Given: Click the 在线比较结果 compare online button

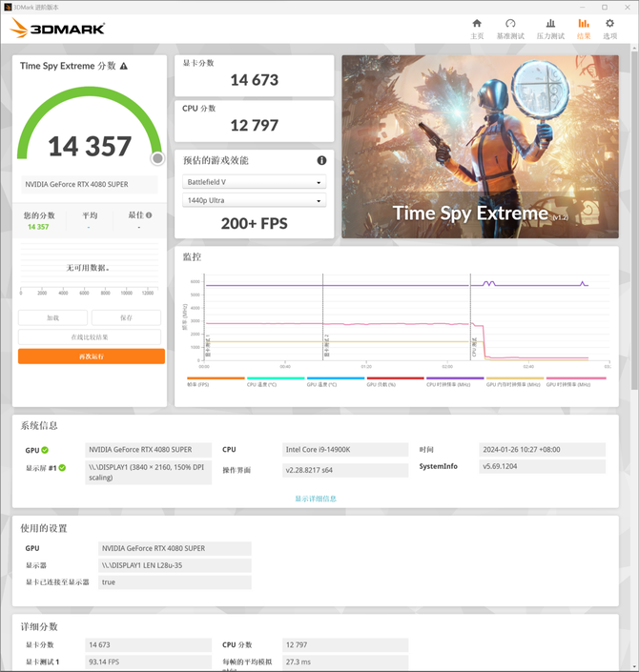Looking at the screenshot, I should pyautogui.click(x=90, y=336).
